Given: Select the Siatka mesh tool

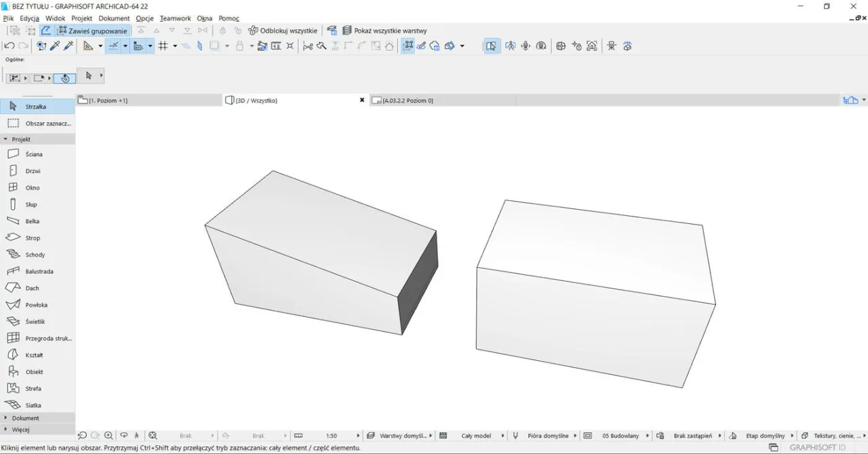Looking at the screenshot, I should point(33,405).
